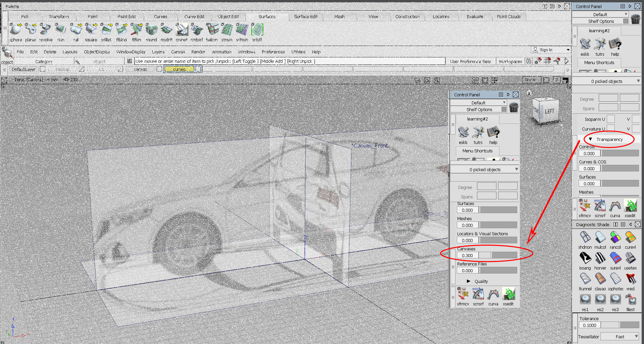The width and height of the screenshot is (644, 344).
Task: Click the xsedit icon in floating panel
Action: click(x=508, y=294)
